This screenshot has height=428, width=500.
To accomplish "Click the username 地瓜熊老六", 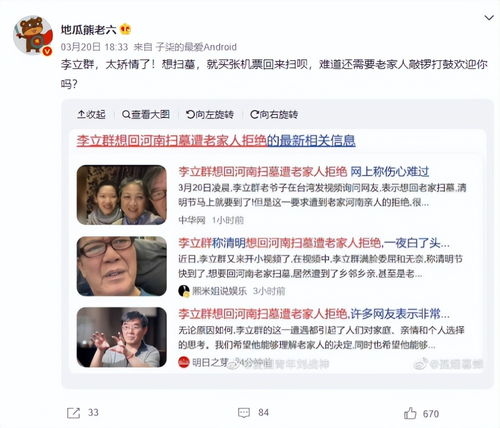I will [88, 30].
